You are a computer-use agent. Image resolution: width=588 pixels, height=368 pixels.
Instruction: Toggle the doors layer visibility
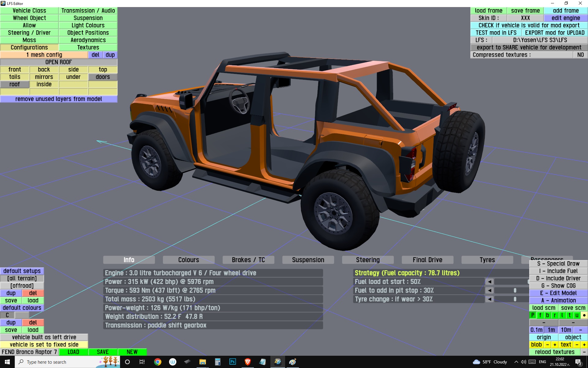coord(103,77)
